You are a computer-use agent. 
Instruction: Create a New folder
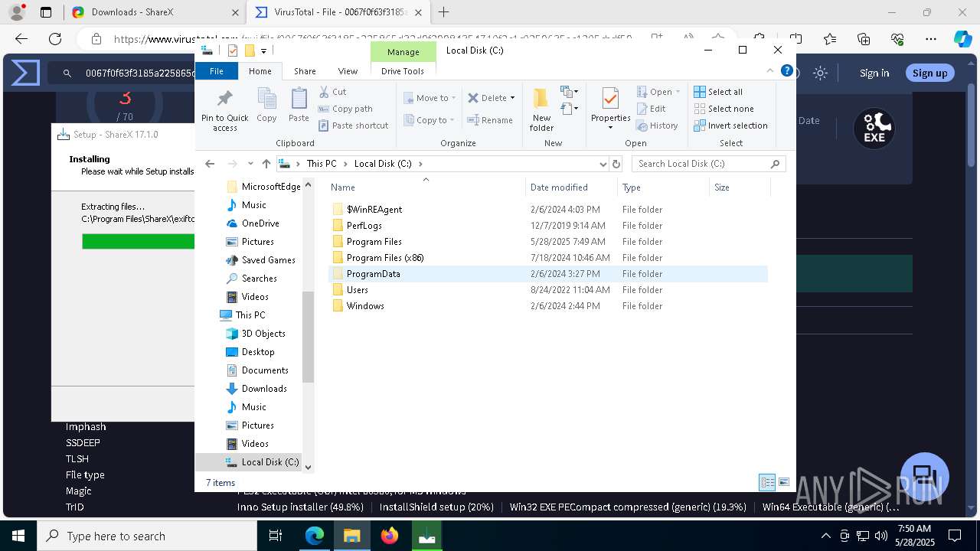[x=541, y=108]
